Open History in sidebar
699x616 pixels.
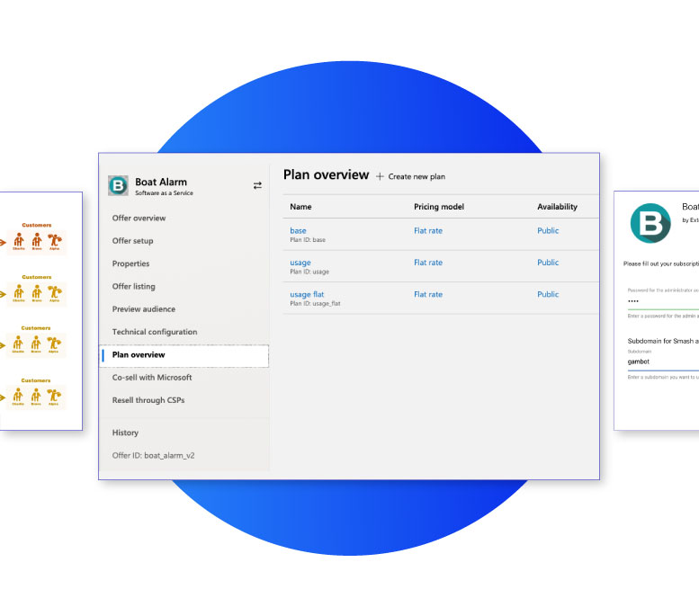pyautogui.click(x=125, y=433)
